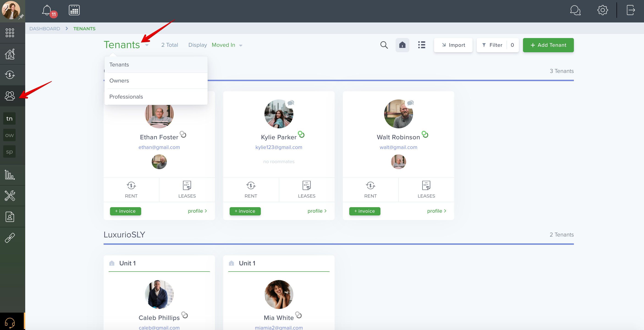
Task: Open Walt Robinson's RENT section
Action: click(x=371, y=190)
